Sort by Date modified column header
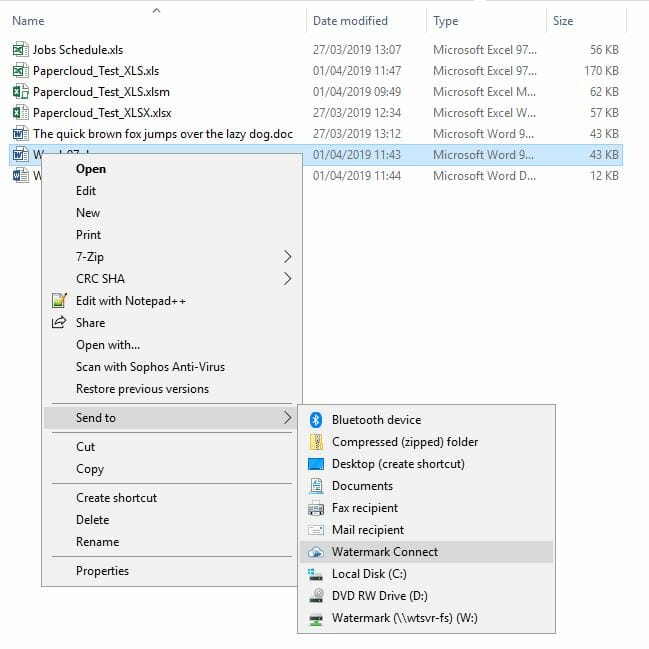This screenshot has height=649, width=649. point(350,21)
